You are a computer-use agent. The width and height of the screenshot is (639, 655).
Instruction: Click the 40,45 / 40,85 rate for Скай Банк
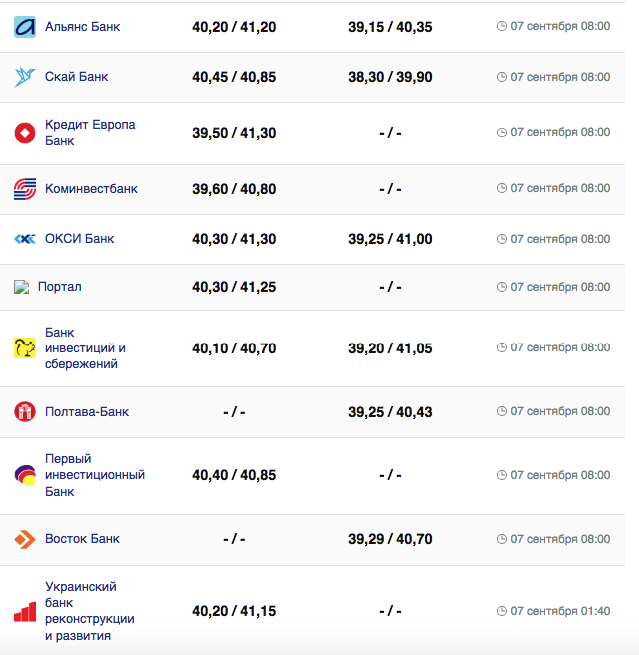(234, 77)
